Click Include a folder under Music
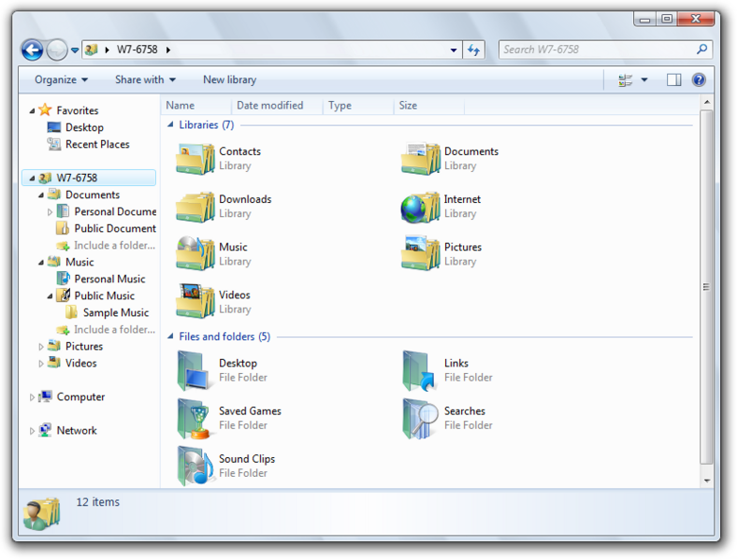The width and height of the screenshot is (738, 560). (106, 330)
